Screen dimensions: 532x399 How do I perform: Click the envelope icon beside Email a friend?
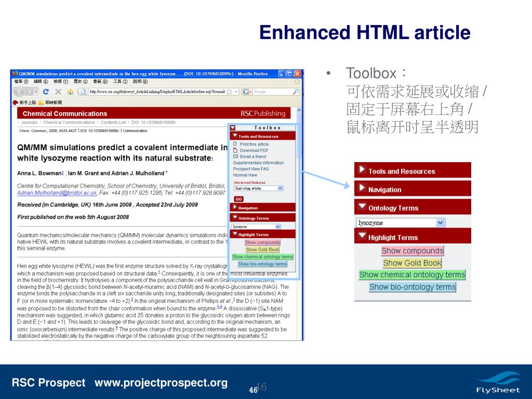click(x=235, y=156)
